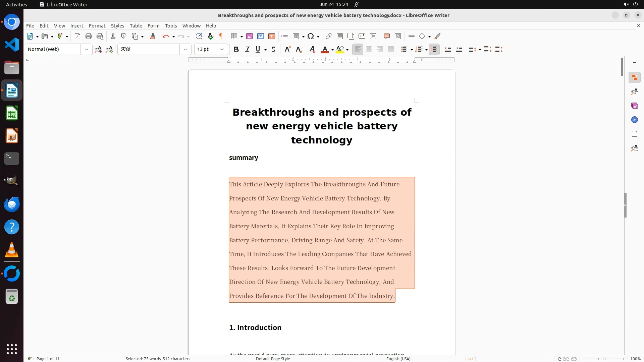Open the sidebar Navigator compass icon
This screenshot has height=362, width=644.
(634, 120)
